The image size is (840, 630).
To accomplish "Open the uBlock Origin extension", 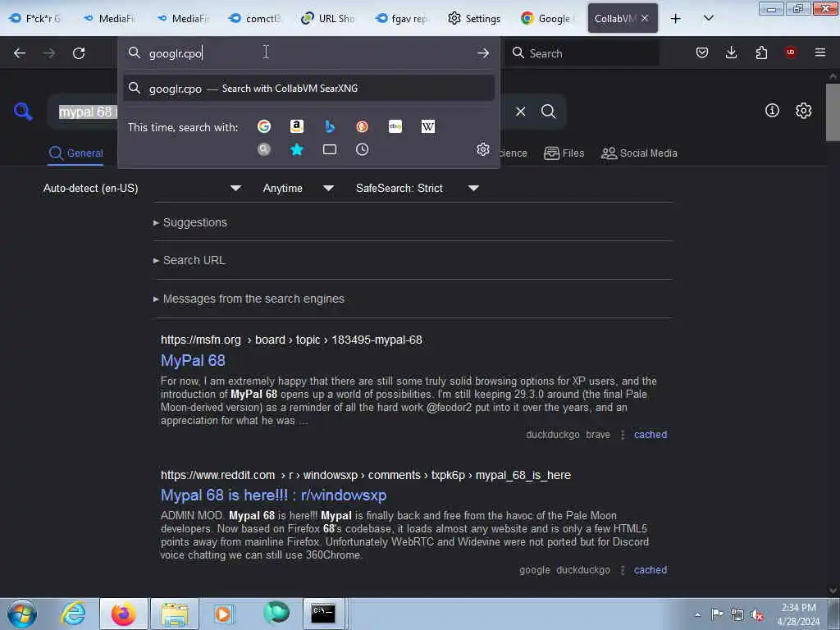I will click(791, 52).
